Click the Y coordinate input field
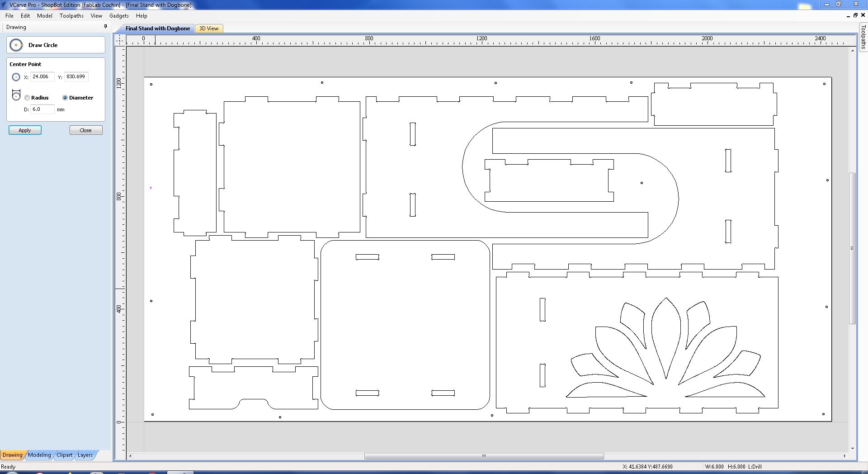This screenshot has width=868, height=474. pos(76,77)
